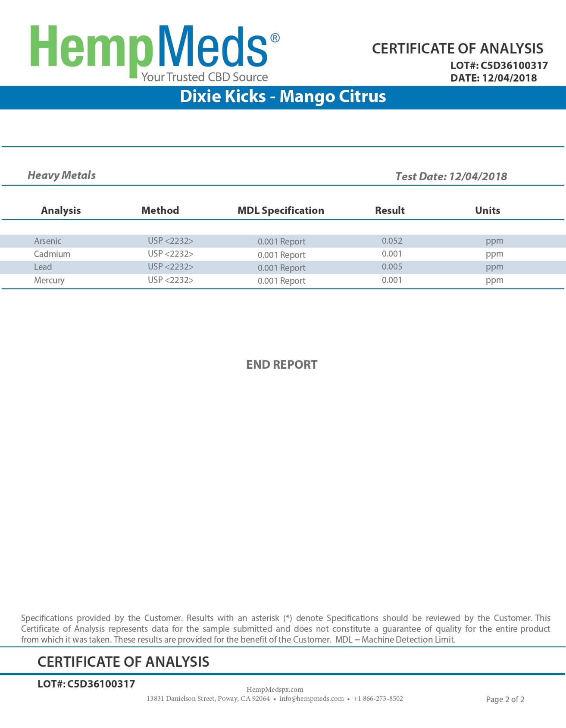This screenshot has width=566, height=728.
Task: Click the info@hempmeds.com email address
Action: [x=311, y=698]
